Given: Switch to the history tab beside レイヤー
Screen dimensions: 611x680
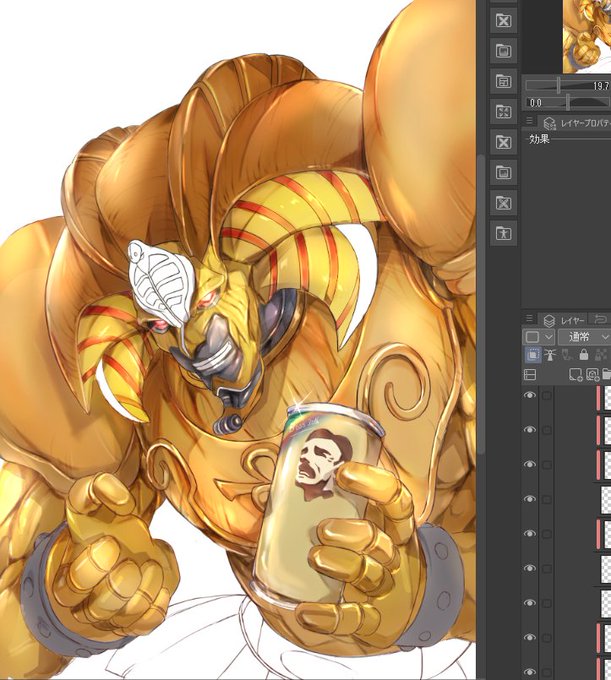Looking at the screenshot, I should [x=601, y=320].
